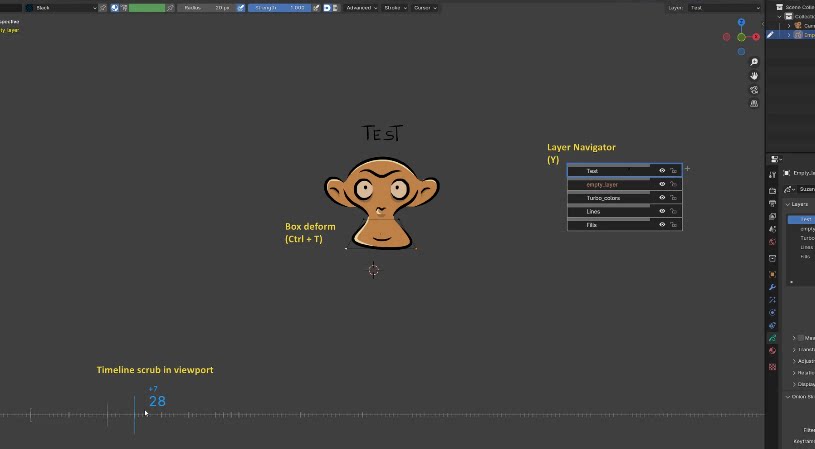This screenshot has height=449, width=815.
Task: Click the green stroke color swatch
Action: tap(147, 8)
